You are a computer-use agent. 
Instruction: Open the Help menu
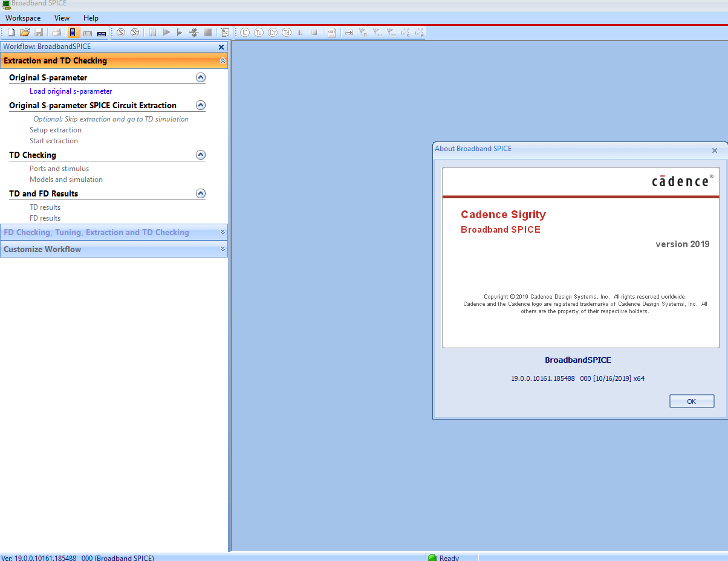point(91,18)
